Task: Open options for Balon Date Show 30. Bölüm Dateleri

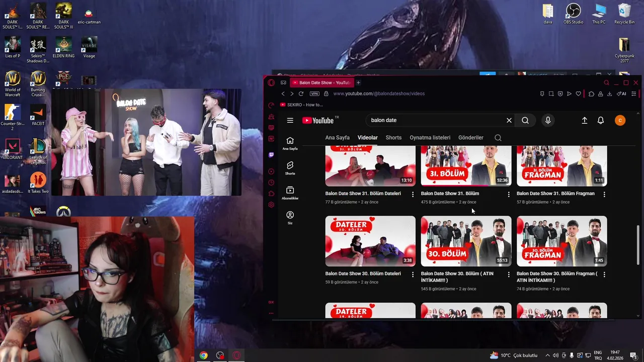Action: point(413,275)
